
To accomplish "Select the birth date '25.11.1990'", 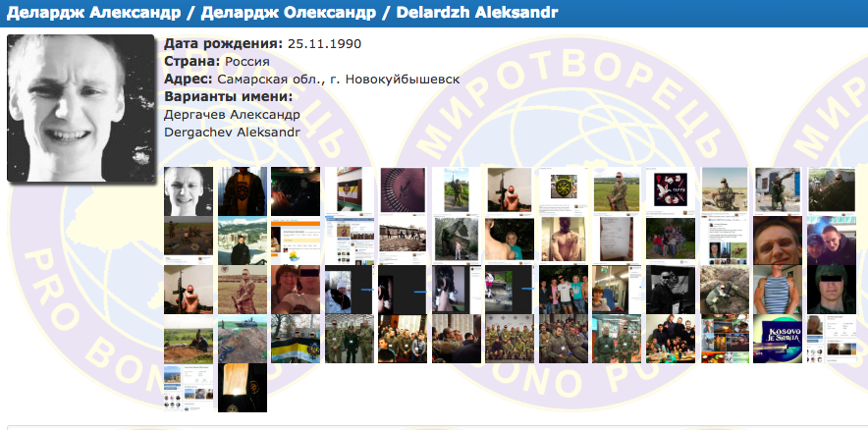I will point(324,44).
